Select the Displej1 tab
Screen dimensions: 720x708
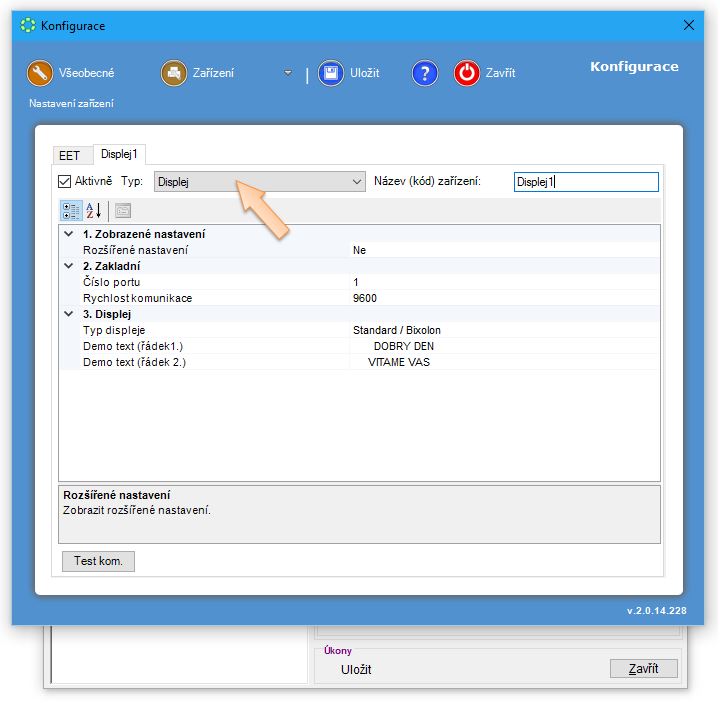120,154
